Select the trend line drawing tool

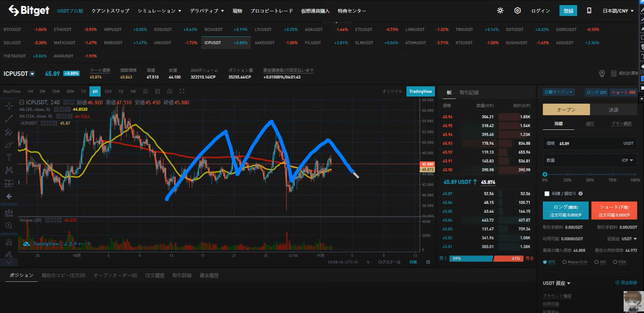(x=9, y=119)
